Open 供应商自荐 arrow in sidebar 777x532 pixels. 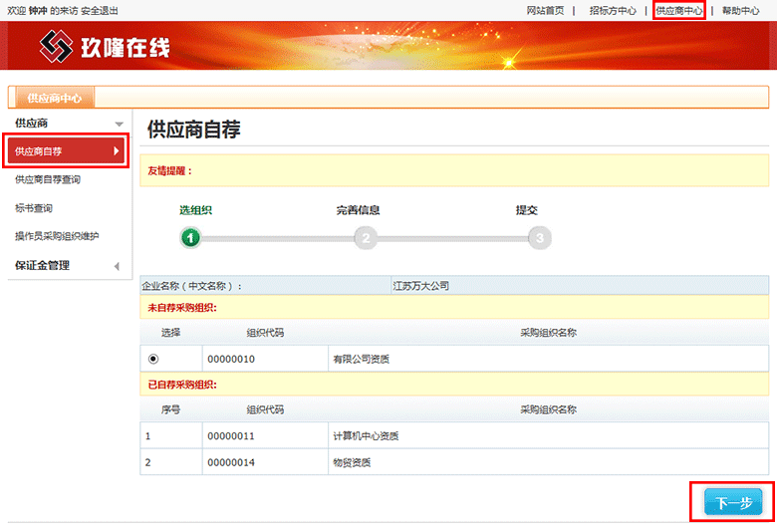[117, 151]
